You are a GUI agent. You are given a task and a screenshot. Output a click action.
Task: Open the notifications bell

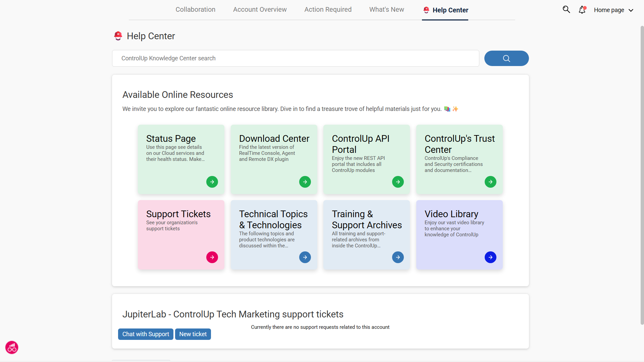(x=582, y=10)
